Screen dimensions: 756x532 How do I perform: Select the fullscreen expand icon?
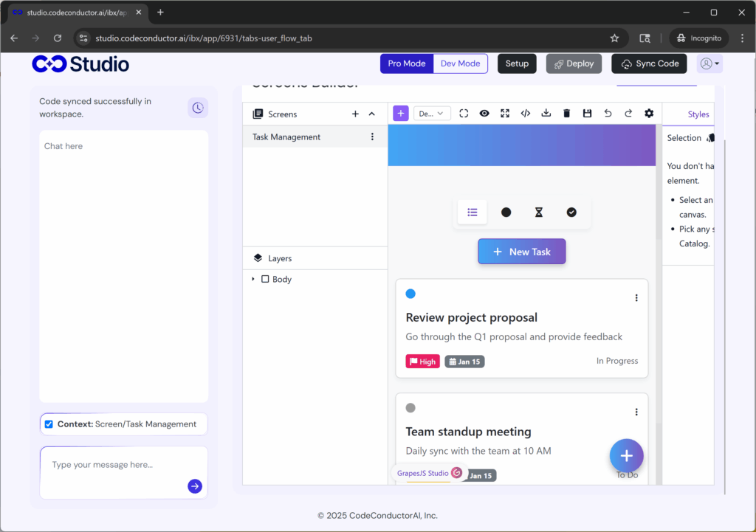coord(505,113)
